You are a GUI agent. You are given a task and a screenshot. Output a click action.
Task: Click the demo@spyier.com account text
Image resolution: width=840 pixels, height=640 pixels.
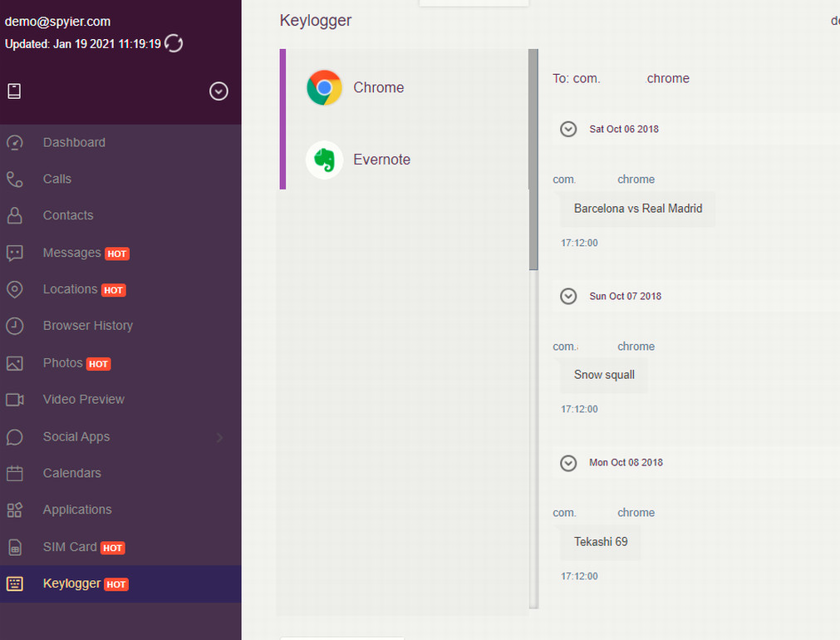pyautogui.click(x=58, y=22)
